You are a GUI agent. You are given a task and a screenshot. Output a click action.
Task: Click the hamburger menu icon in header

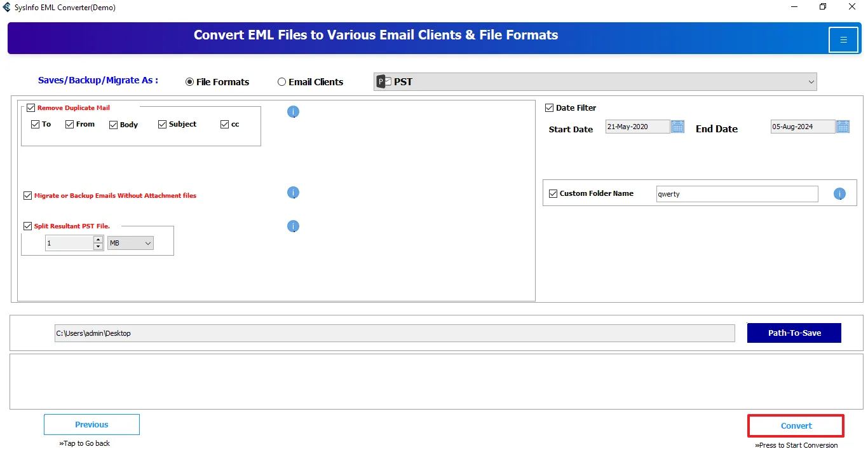(x=843, y=40)
